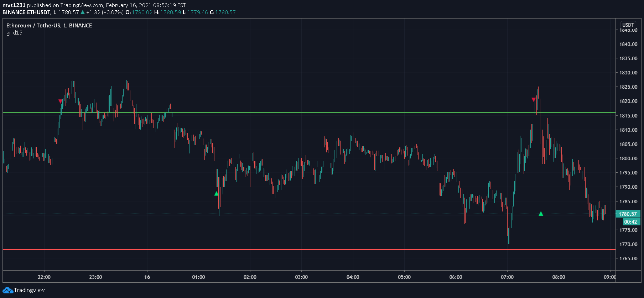Click the 22:00 time axis label

pyautogui.click(x=44, y=277)
